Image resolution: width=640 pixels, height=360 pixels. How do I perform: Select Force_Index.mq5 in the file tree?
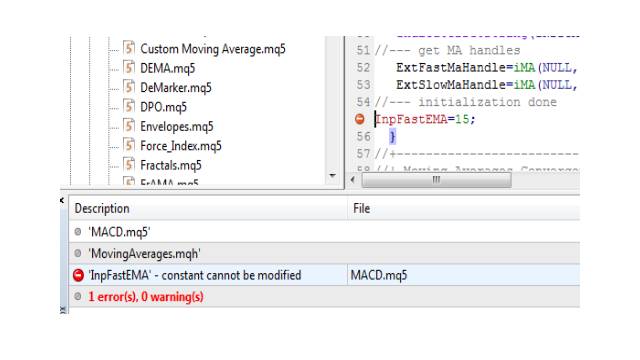pos(181,146)
